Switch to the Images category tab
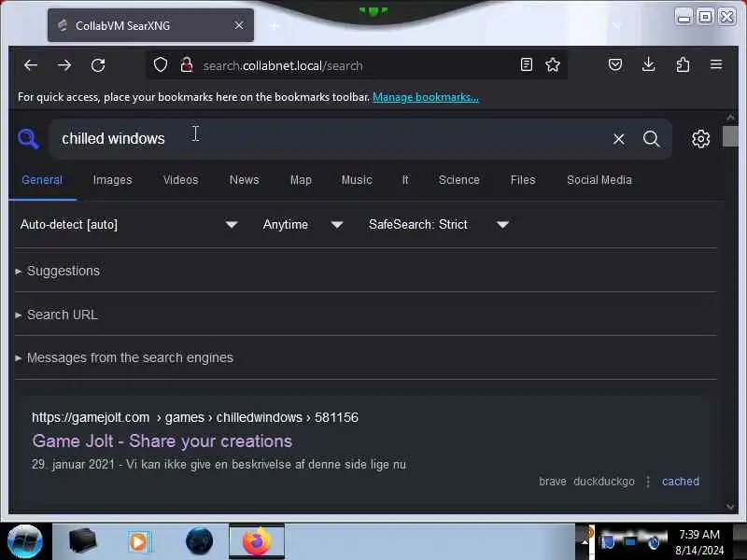 click(x=112, y=180)
